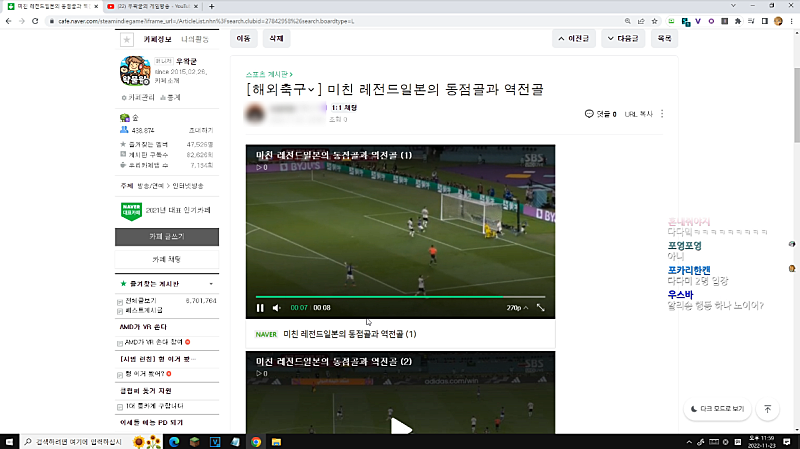Open the 카페관리 link
This screenshot has width=800, height=449.
click(x=138, y=97)
